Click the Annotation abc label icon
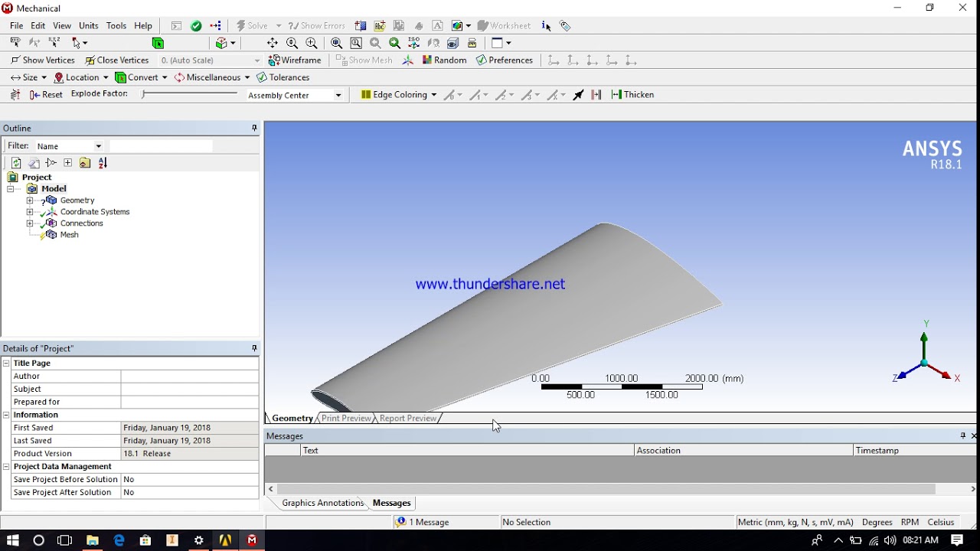Viewport: 980px width, 551px height. (x=380, y=25)
